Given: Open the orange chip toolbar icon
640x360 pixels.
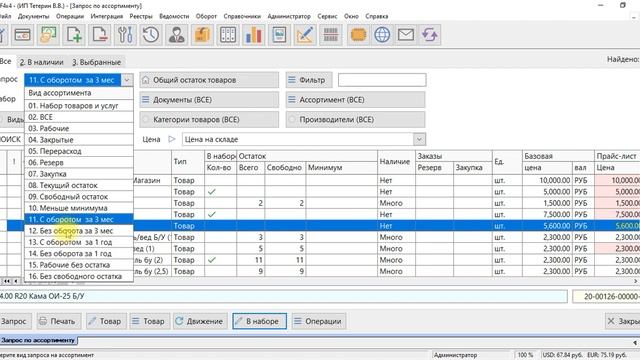Looking at the screenshot, I should (358, 35).
